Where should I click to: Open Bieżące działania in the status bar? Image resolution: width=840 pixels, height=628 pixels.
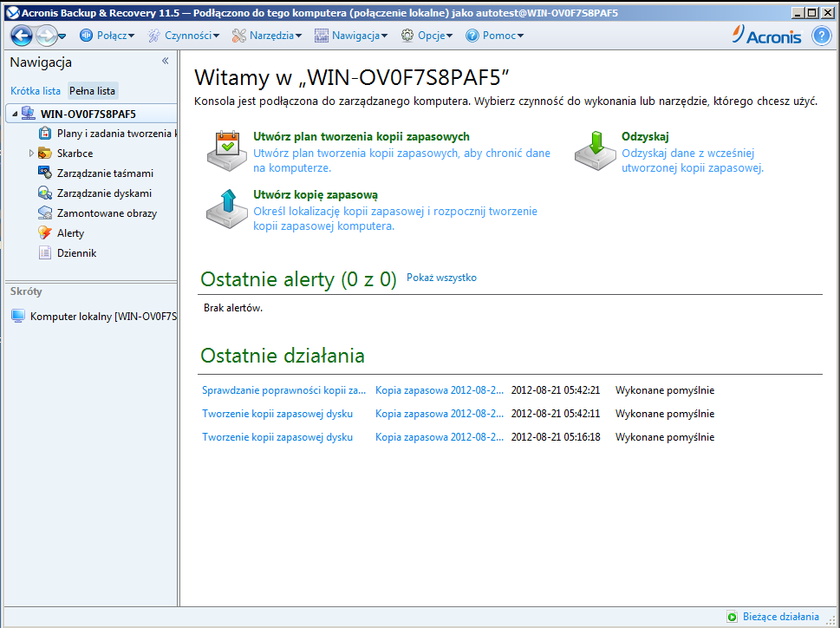[x=780, y=617]
